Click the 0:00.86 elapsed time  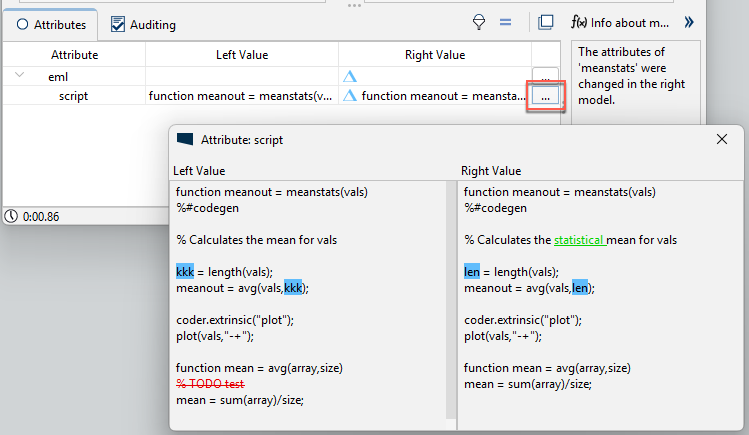(x=41, y=217)
